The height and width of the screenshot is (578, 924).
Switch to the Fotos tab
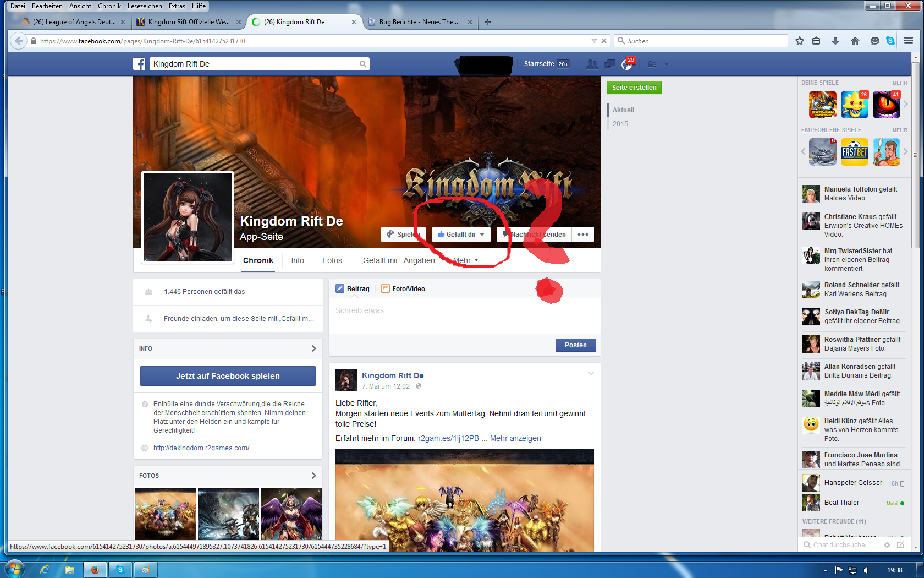click(332, 260)
